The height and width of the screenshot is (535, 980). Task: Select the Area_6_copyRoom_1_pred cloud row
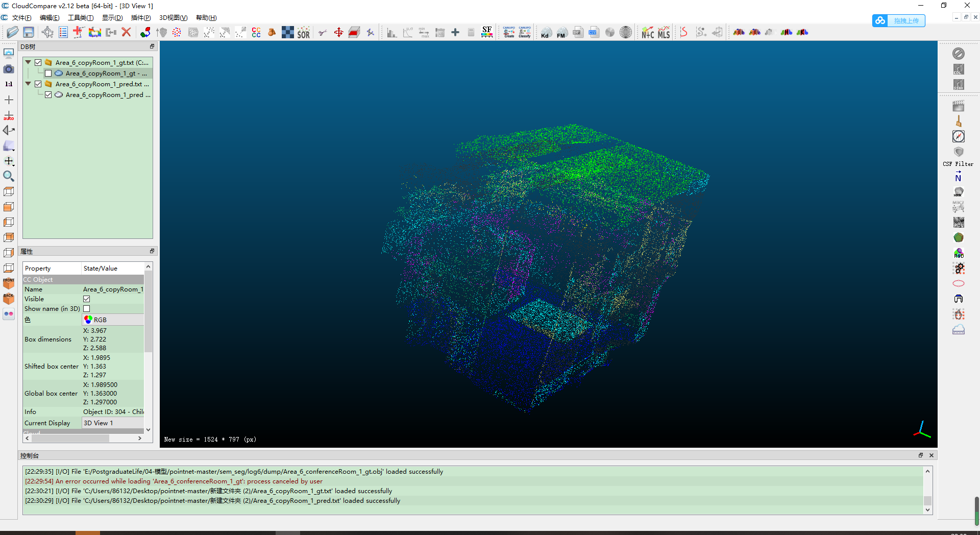tap(103, 95)
